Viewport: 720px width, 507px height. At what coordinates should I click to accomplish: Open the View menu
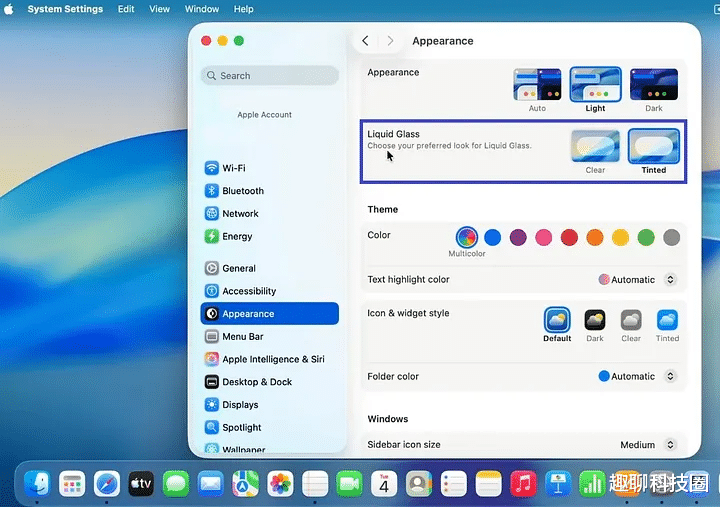click(x=159, y=9)
